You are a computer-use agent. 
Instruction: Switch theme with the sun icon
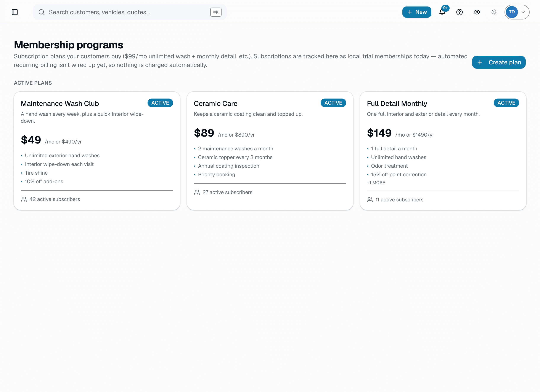(494, 12)
